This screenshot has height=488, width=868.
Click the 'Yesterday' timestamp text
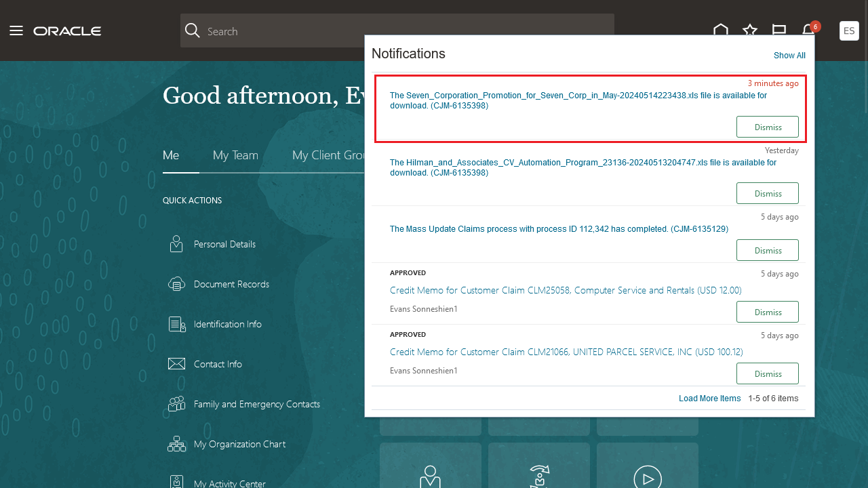click(x=781, y=150)
